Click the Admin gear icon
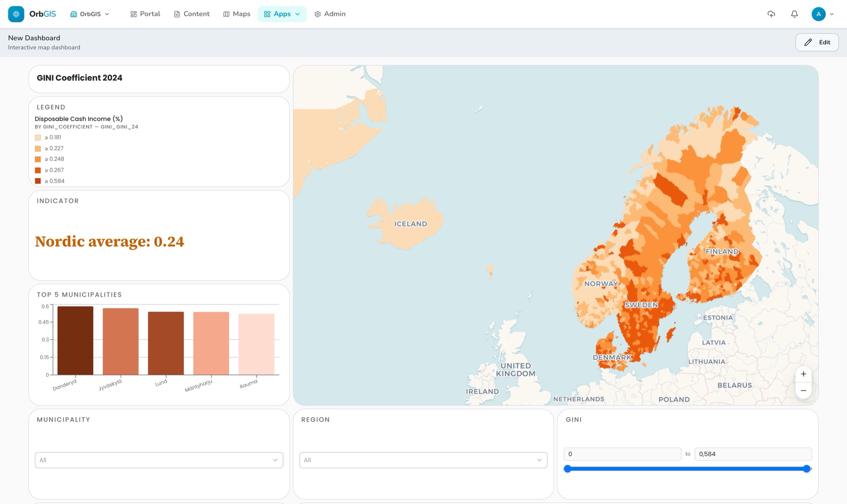 (x=318, y=14)
